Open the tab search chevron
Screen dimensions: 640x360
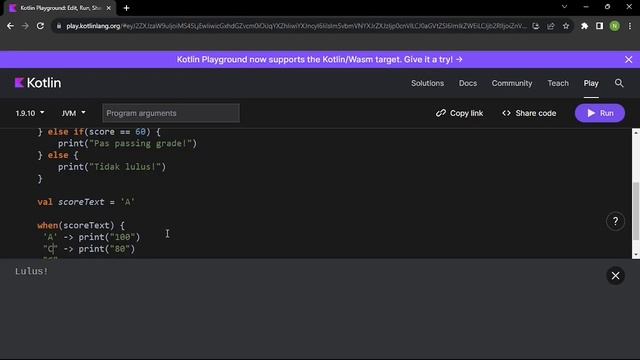click(x=564, y=7)
